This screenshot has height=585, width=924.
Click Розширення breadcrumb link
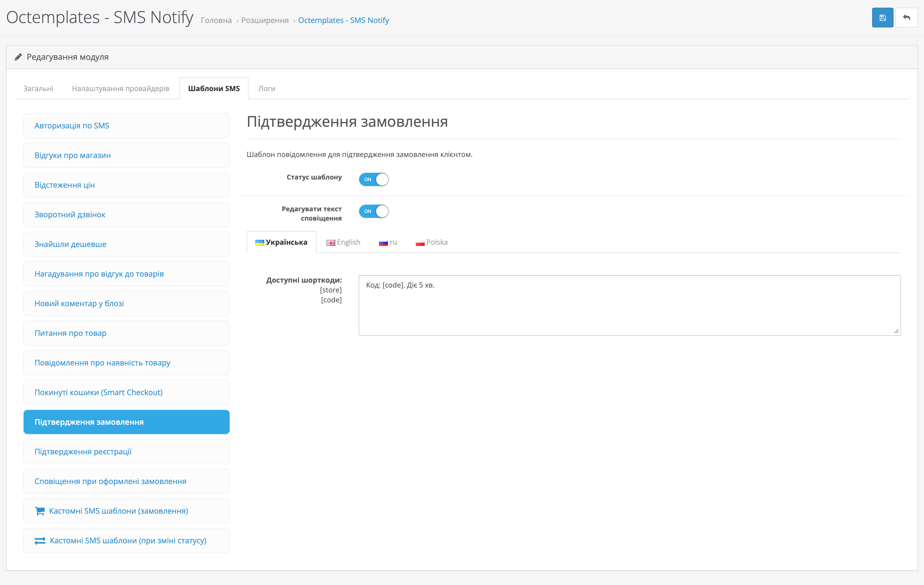pos(265,20)
